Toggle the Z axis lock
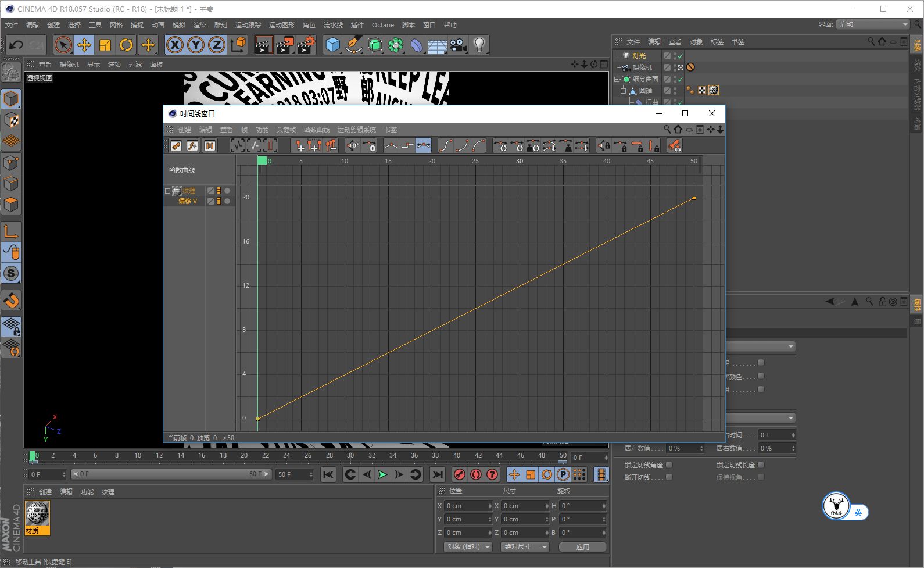This screenshot has height=568, width=924. (217, 45)
